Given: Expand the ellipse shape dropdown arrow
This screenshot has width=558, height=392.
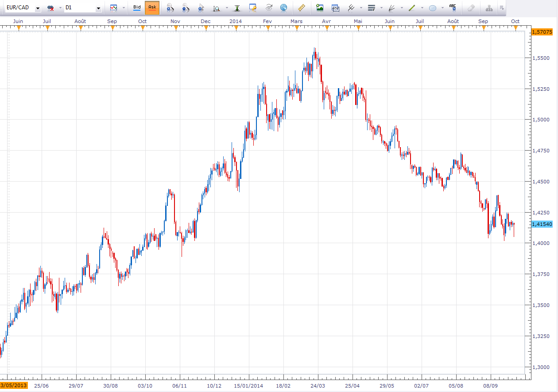Looking at the screenshot, I should coord(442,8).
